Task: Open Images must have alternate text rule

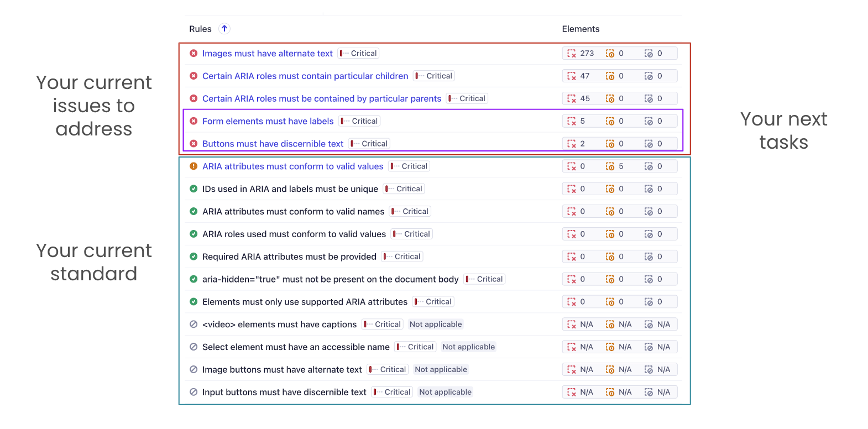Action: point(267,54)
